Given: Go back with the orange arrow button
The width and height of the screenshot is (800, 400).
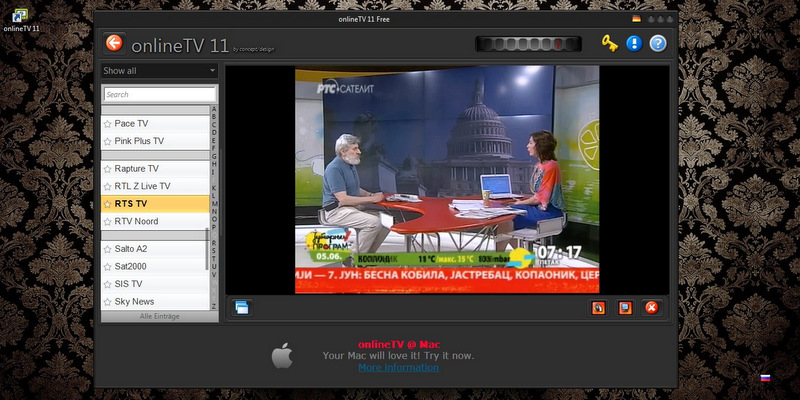Looking at the screenshot, I should pos(114,43).
